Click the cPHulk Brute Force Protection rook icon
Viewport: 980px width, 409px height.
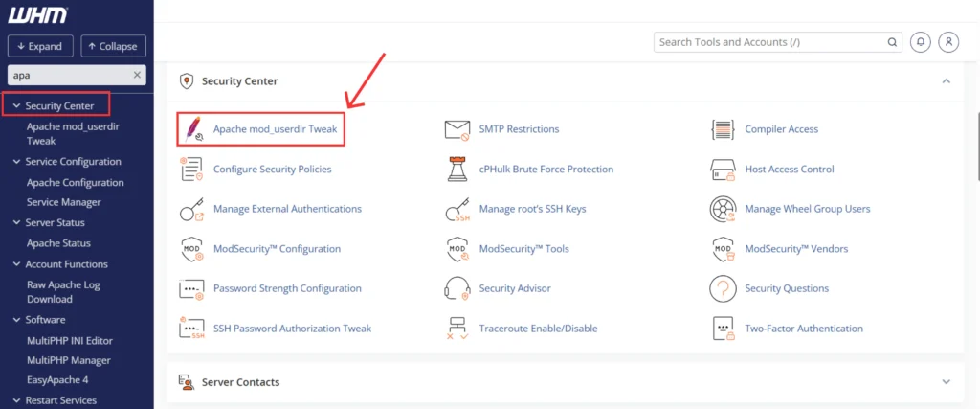pos(457,170)
